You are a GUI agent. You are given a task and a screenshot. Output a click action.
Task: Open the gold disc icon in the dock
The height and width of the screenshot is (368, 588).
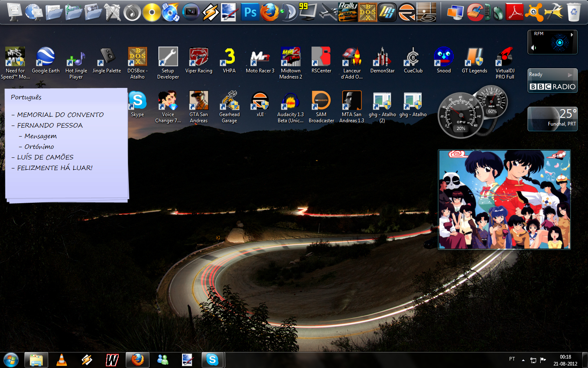point(152,12)
